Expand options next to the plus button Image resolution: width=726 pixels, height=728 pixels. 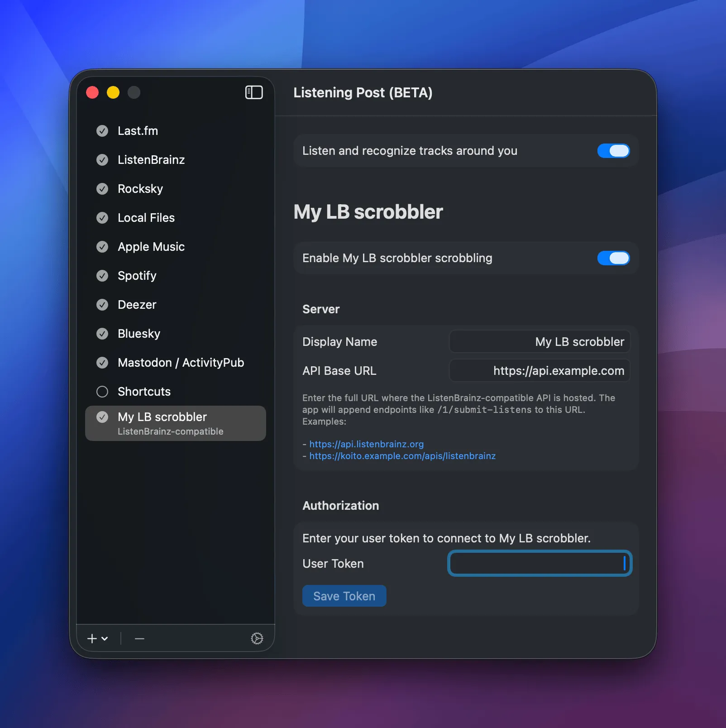(x=105, y=639)
